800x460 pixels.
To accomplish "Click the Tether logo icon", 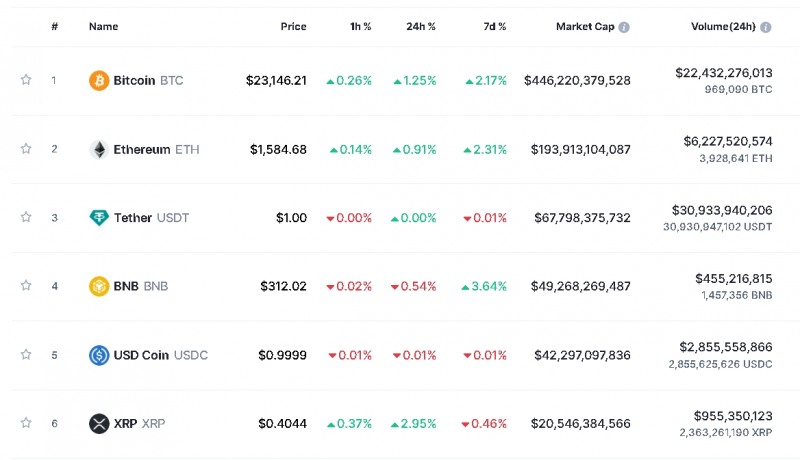I will coord(99,217).
